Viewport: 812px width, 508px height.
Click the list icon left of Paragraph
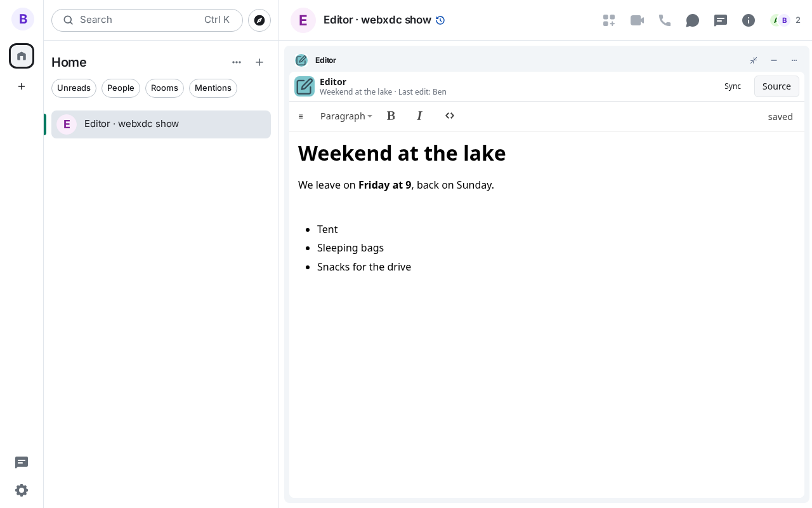click(x=301, y=116)
